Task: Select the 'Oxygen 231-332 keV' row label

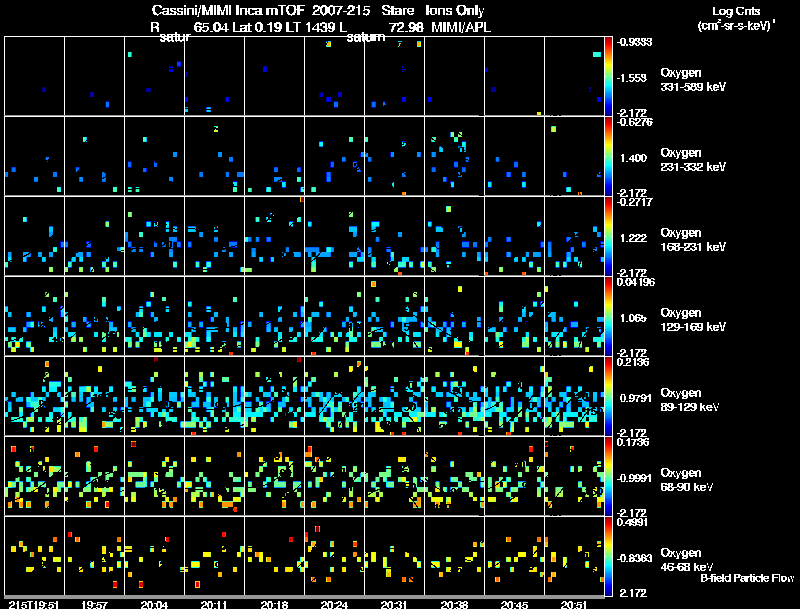Action: [693, 160]
